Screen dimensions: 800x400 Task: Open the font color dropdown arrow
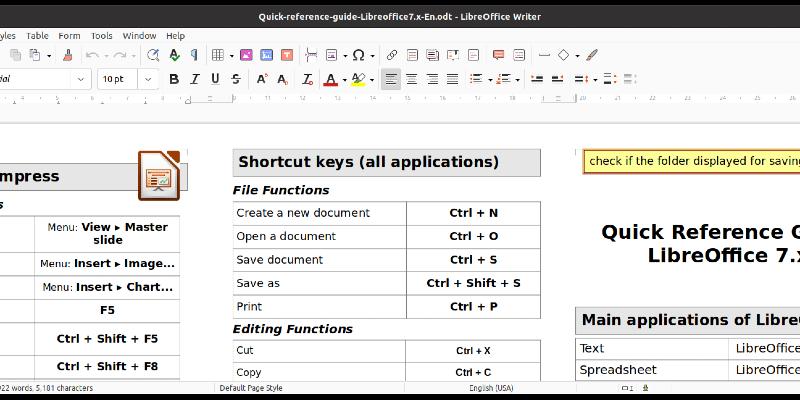(345, 79)
